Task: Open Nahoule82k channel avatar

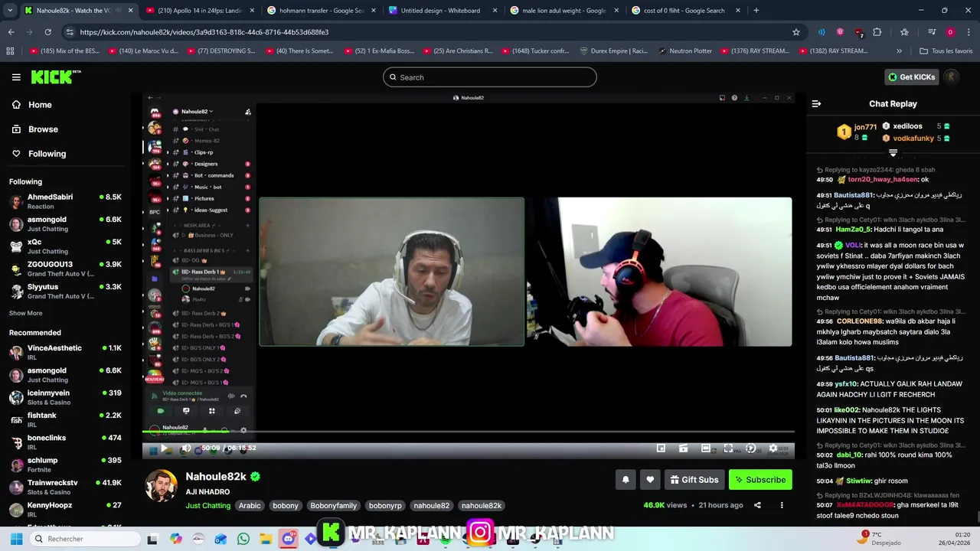Action: click(162, 487)
